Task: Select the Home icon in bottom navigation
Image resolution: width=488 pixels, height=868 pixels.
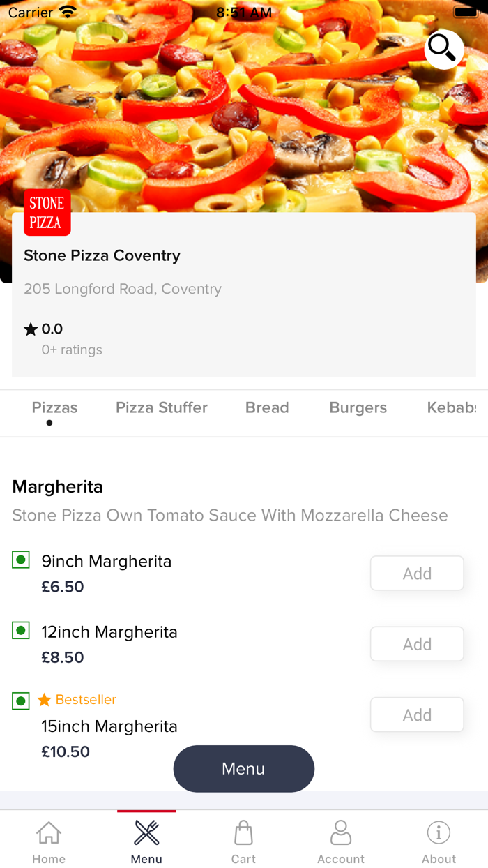Action: tap(48, 833)
